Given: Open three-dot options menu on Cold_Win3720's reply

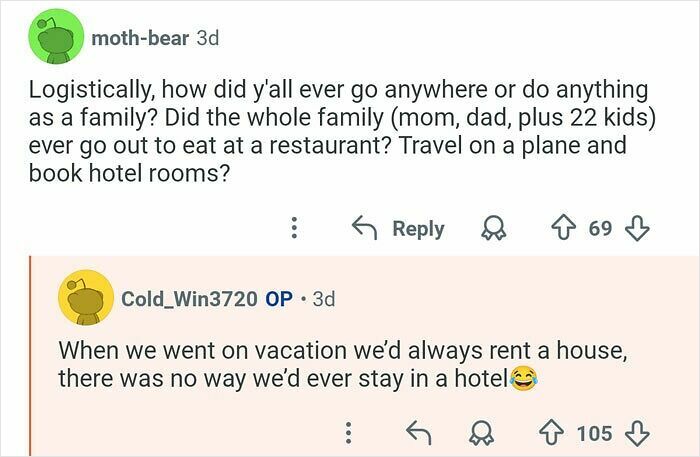Looking at the screenshot, I should [348, 433].
